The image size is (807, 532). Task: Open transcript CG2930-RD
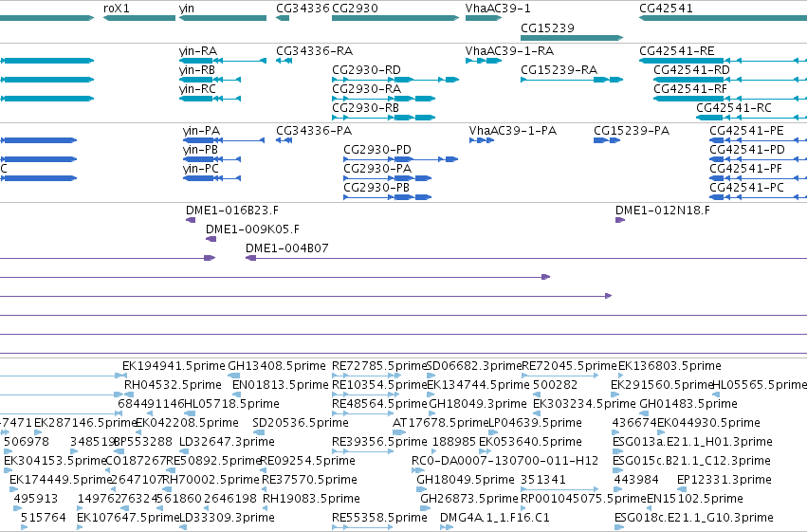(x=366, y=70)
